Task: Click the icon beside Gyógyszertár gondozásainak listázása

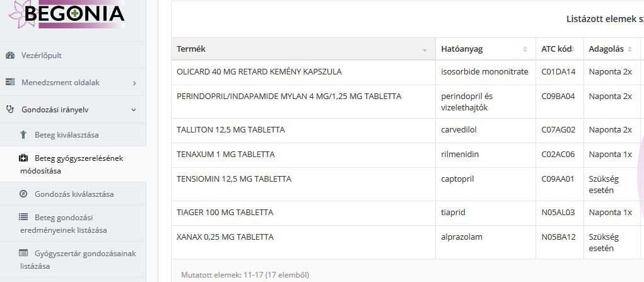Action: coord(23,253)
